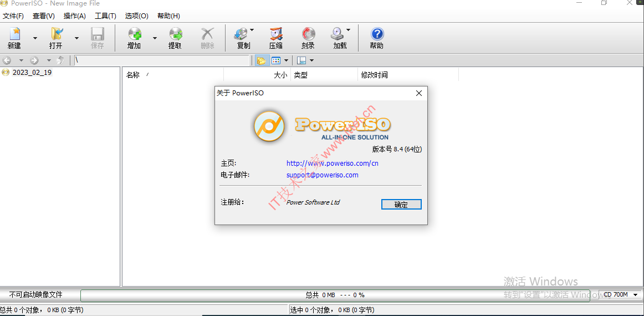The height and width of the screenshot is (316, 644).
Task: Open the CD 700M media size dropdown
Action: [x=621, y=294]
